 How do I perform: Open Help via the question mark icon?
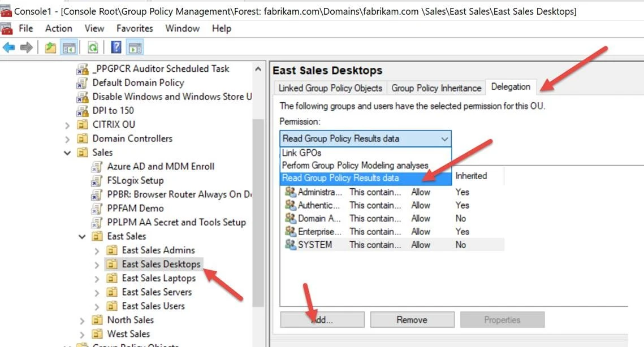pyautogui.click(x=116, y=47)
